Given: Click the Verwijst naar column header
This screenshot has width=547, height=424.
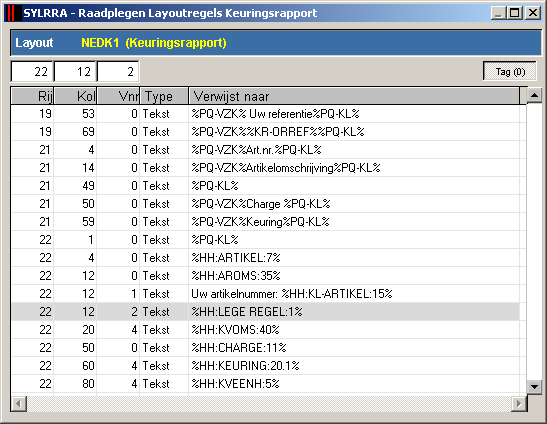Looking at the screenshot, I should [354, 96].
